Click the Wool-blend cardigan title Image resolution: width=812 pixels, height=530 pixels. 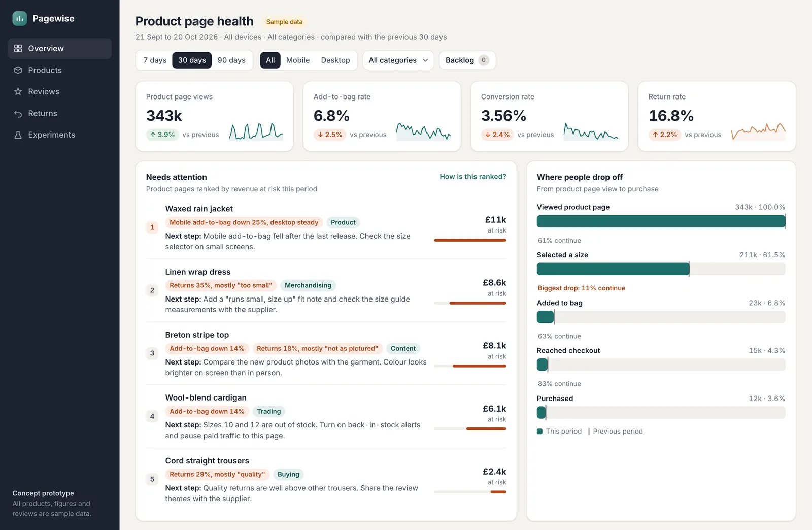coord(206,398)
